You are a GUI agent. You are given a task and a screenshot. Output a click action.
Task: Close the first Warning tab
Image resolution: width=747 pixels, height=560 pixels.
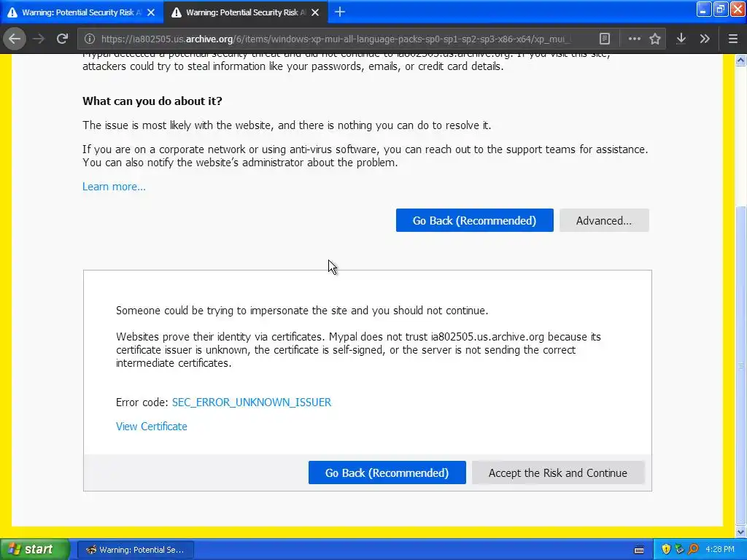coord(151,12)
